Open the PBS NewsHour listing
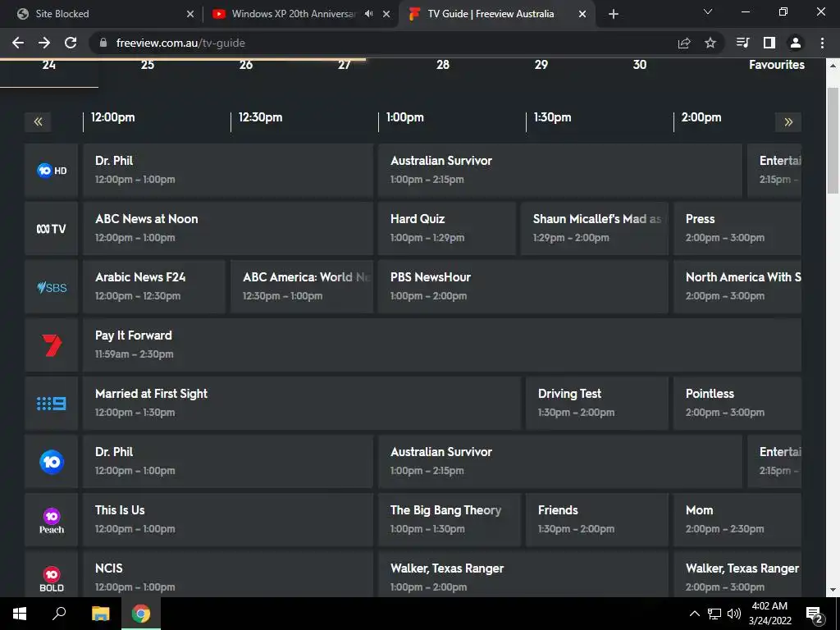Viewport: 840px width, 630px height. click(523, 287)
